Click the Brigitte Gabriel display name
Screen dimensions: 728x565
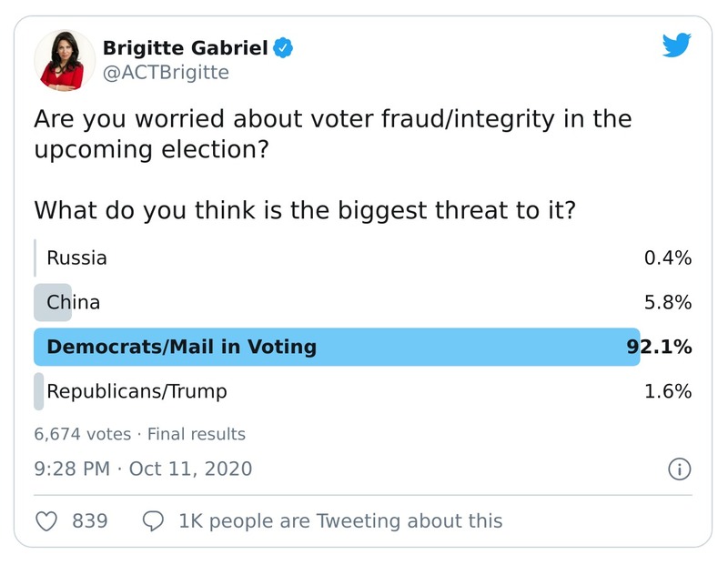(x=186, y=47)
